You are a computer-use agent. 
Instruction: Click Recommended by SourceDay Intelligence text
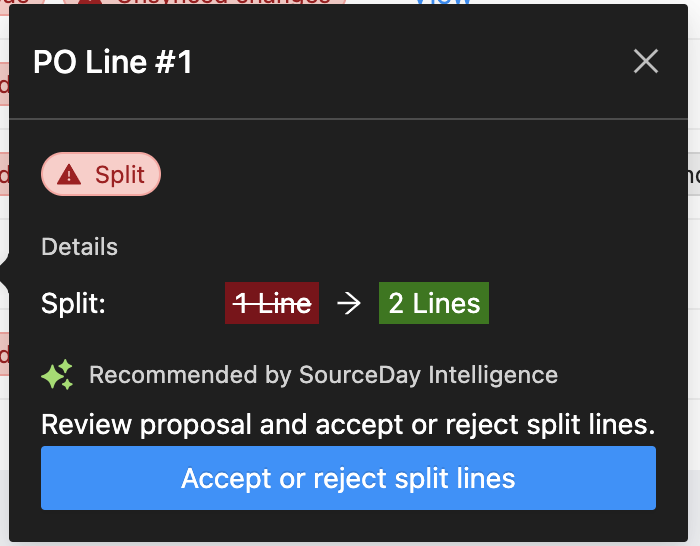coord(323,375)
